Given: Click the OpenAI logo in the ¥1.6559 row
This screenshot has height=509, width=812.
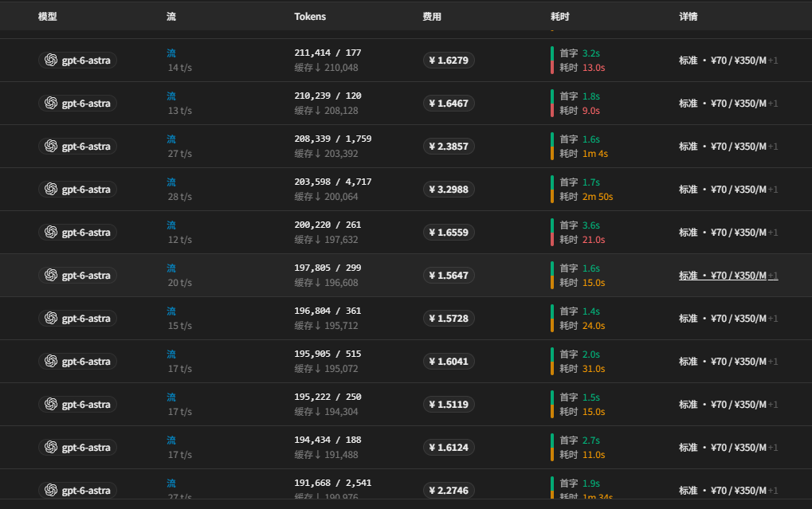Looking at the screenshot, I should pos(51,232).
